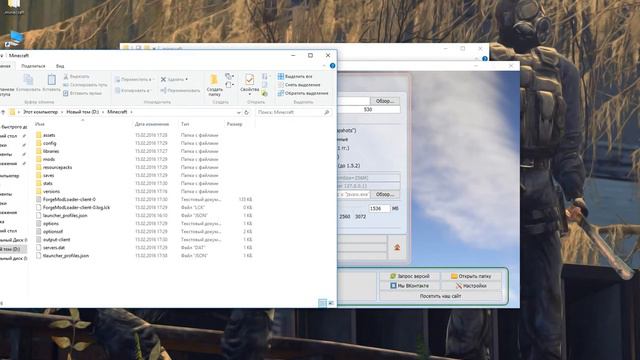640x360 pixels.
Task: Click the large Копировать (Copy) ribbon icon
Action: 28,80
